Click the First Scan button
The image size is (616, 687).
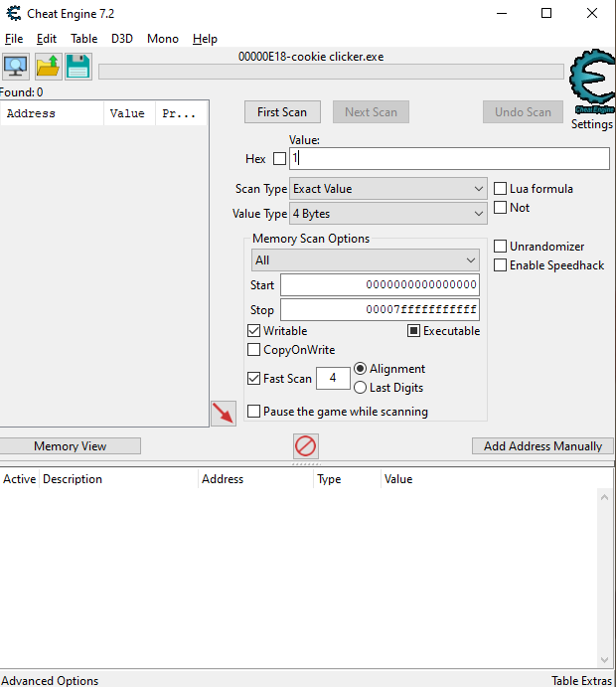click(282, 112)
